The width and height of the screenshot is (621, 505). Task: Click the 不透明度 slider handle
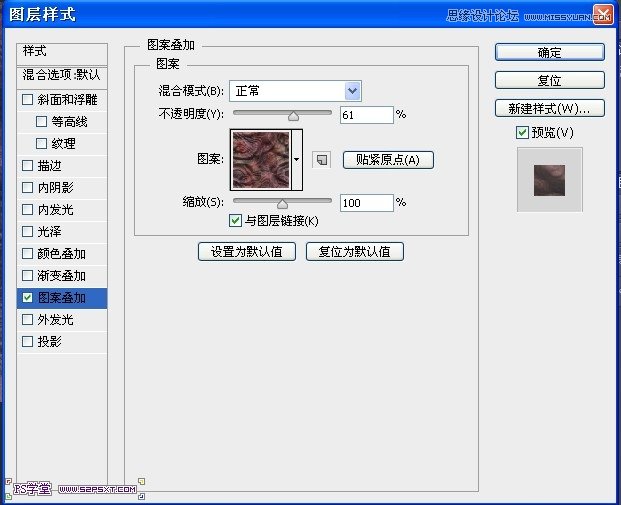(x=293, y=116)
